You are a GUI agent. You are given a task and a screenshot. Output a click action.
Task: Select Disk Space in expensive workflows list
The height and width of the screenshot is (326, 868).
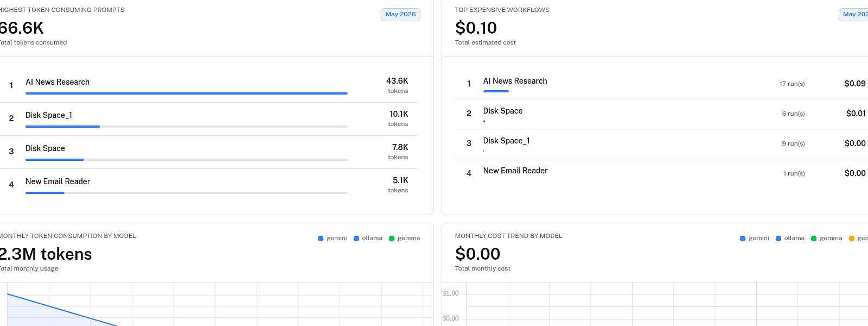click(503, 111)
